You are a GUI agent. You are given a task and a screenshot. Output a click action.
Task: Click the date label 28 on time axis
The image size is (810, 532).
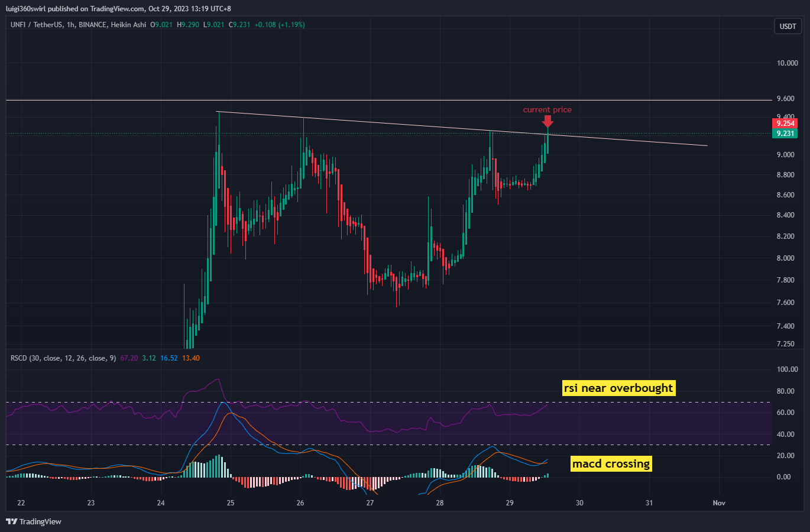pos(440,503)
